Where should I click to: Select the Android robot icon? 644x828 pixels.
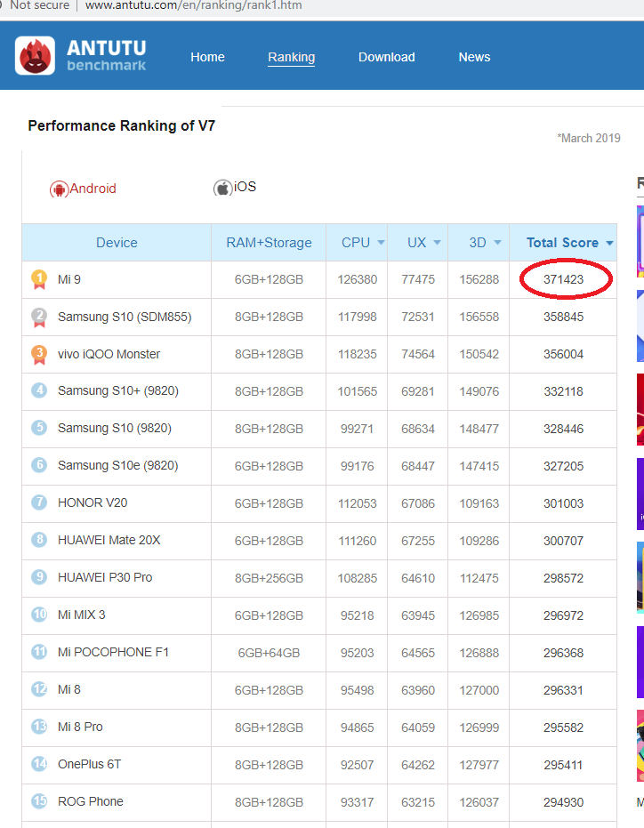tap(60, 189)
